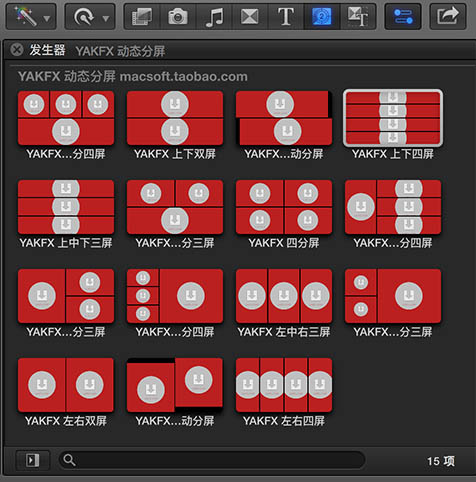Select the 动分屏 generator with offset horizontal panes
The image size is (476, 482).
click(284, 118)
